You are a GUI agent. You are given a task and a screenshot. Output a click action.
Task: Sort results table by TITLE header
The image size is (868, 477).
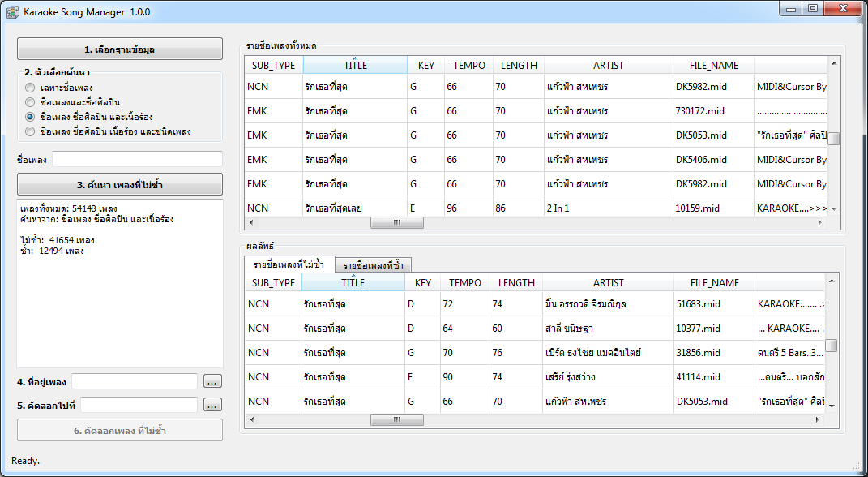click(353, 282)
